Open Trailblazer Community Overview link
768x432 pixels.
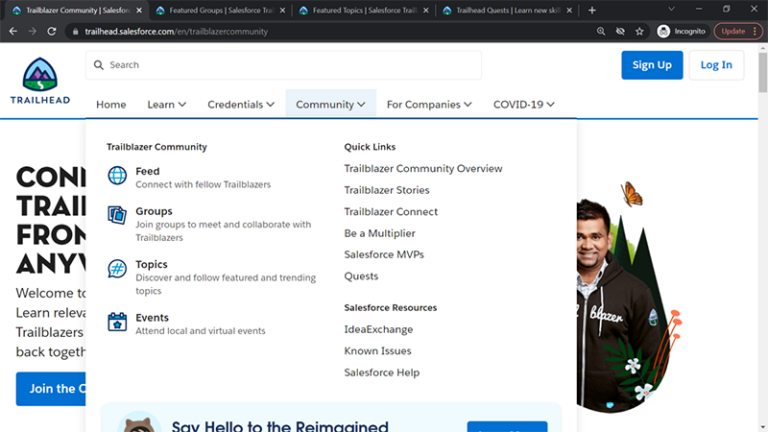(x=423, y=168)
